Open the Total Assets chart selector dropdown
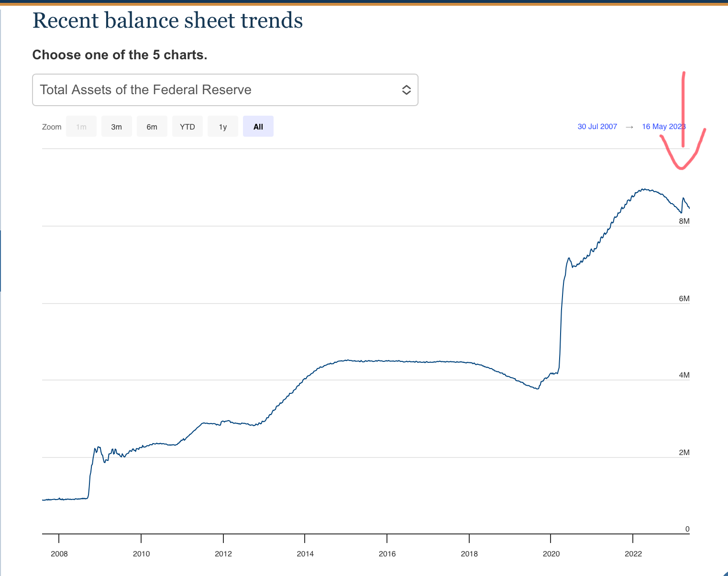 pos(225,90)
